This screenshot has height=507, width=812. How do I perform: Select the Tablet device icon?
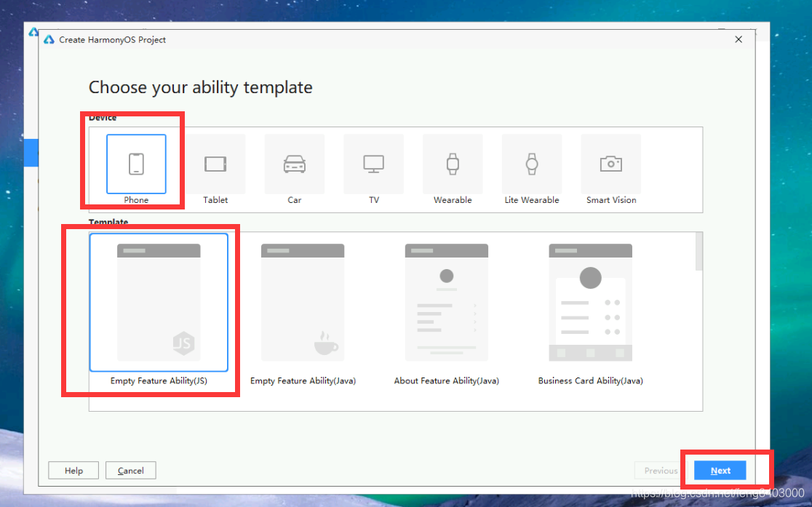pyautogui.click(x=215, y=164)
